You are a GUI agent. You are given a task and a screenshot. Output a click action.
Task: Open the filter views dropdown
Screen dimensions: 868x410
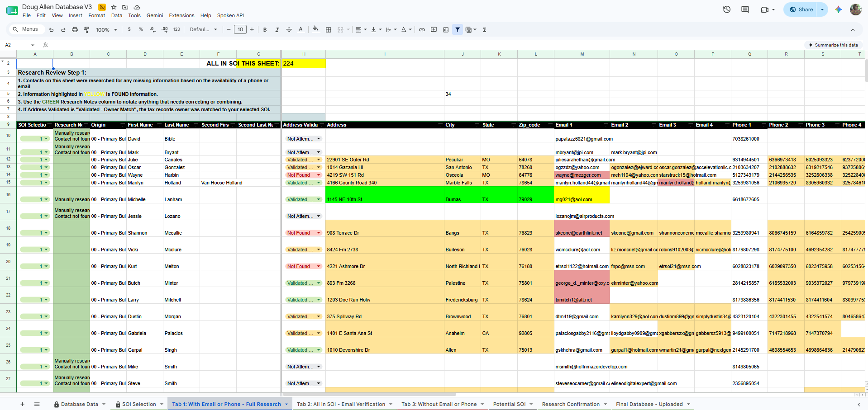471,30
